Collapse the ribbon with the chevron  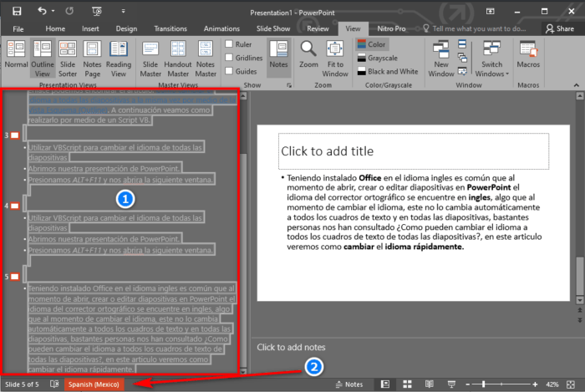[577, 85]
